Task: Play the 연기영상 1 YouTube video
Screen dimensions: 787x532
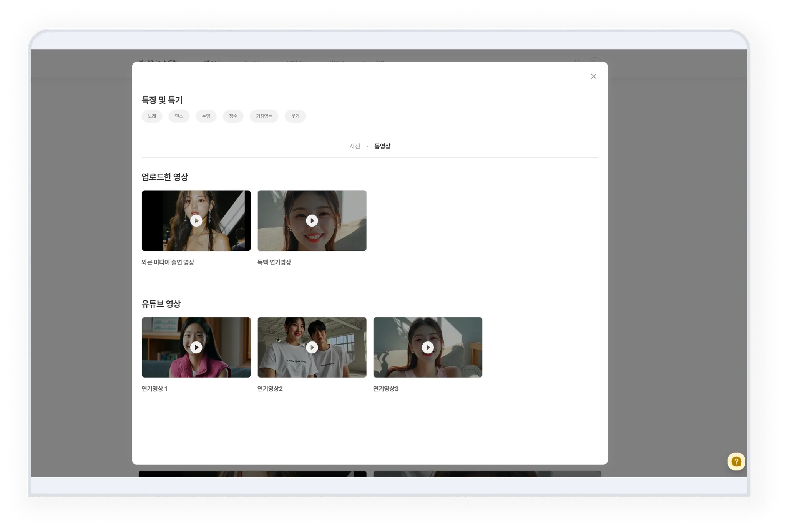Action: 196,347
